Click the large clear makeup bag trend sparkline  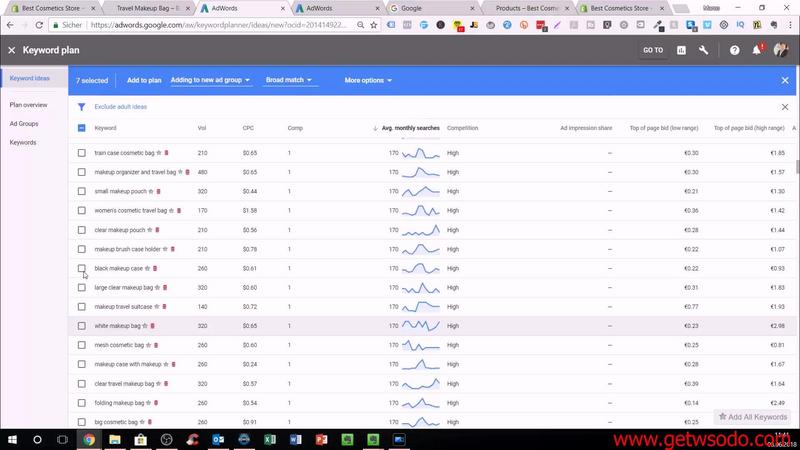tap(420, 288)
